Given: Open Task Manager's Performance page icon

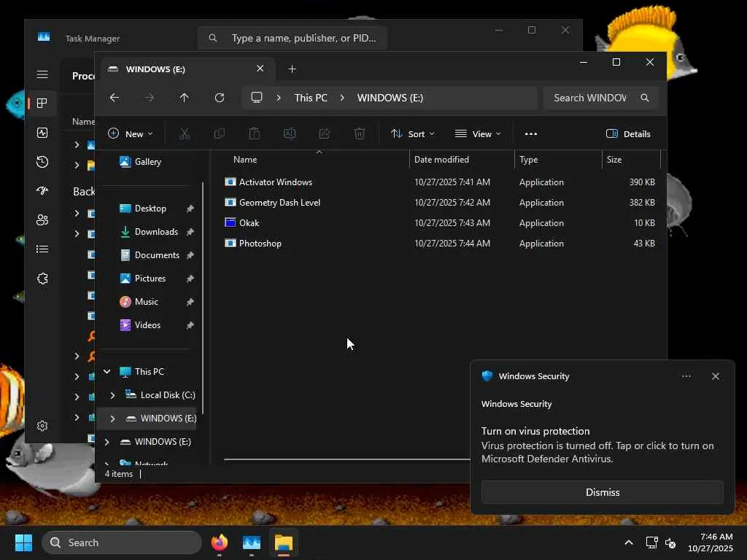Looking at the screenshot, I should [42, 133].
